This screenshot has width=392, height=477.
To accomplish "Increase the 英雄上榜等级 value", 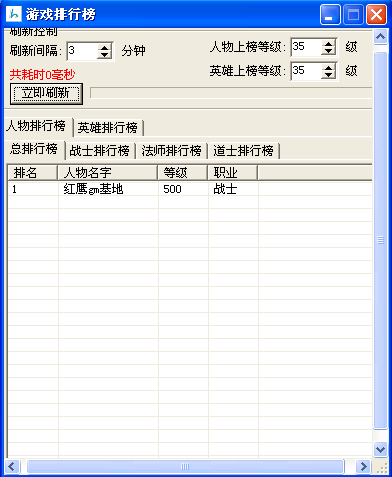I will pos(329,68).
